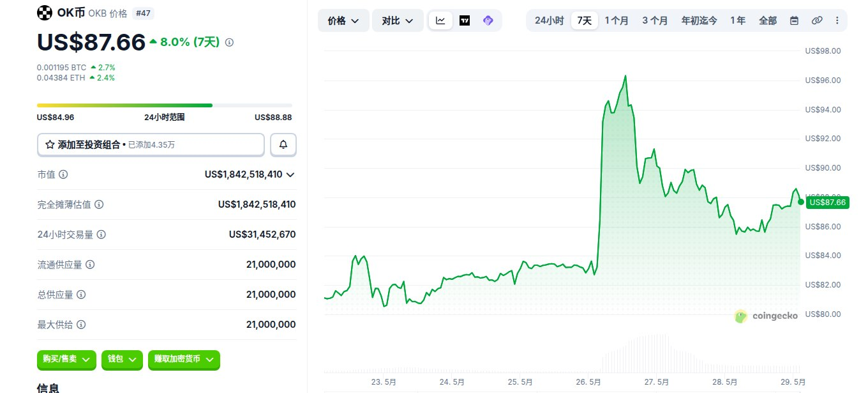Open the 购买/售卖 dropdown
This screenshot has width=868, height=393.
(67, 359)
